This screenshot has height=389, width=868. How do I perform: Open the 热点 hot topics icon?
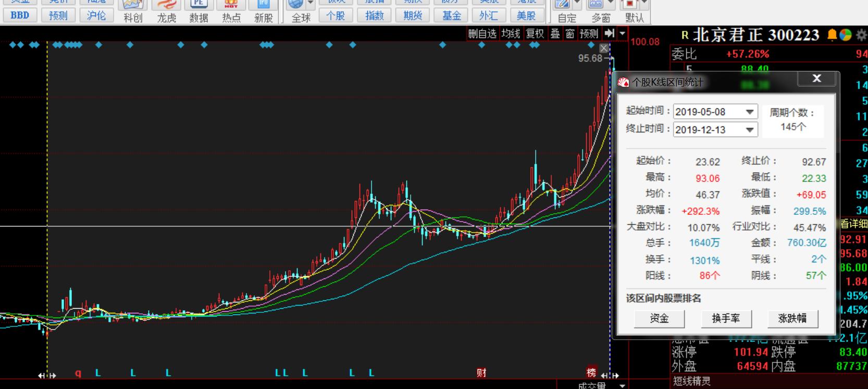231,11
